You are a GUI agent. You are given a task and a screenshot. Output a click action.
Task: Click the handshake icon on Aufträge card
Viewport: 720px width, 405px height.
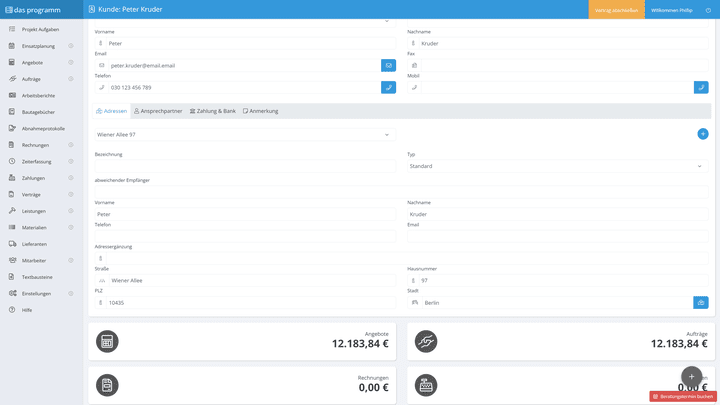pos(426,341)
